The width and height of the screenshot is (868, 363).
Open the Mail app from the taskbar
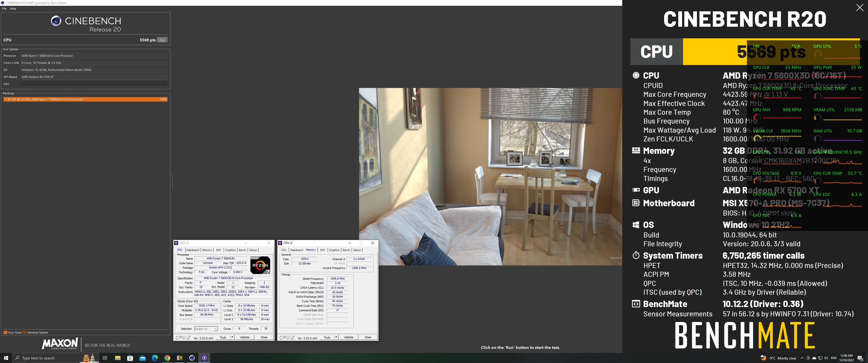(x=143, y=358)
